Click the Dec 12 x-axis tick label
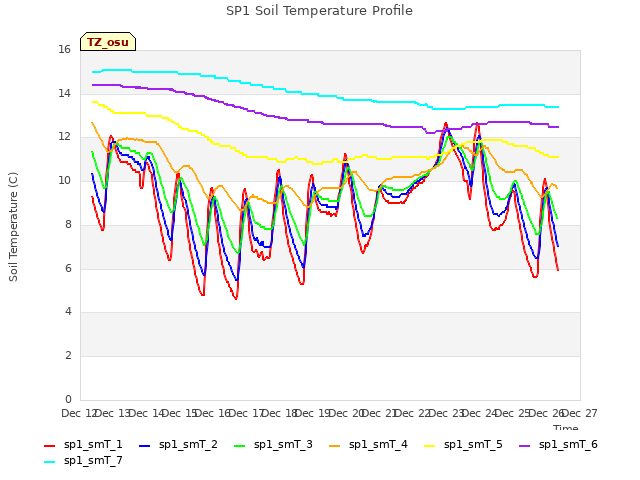This screenshot has width=640, height=480. pos(78,413)
